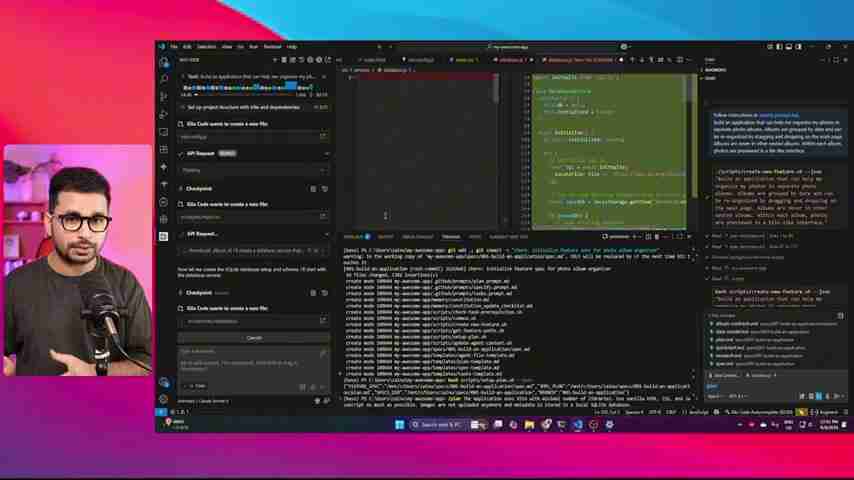854x480 pixels.
Task: Open the default claude-sonnet profile dropdown
Action: [203, 402]
